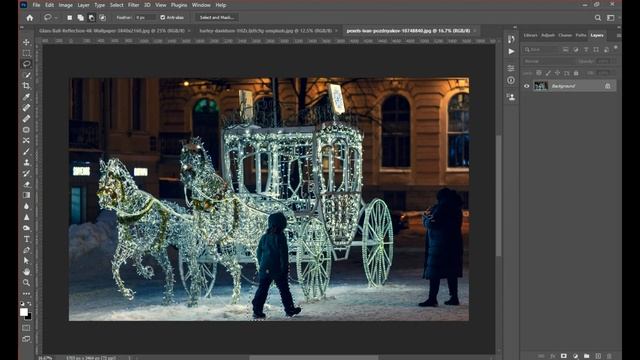Click the Home icon in options bar
The width and height of the screenshot is (640, 360).
(30, 18)
